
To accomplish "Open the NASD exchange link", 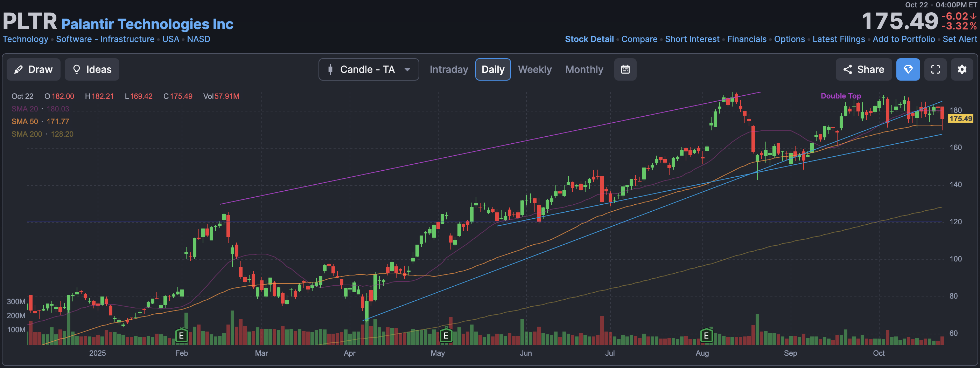I will pyautogui.click(x=198, y=39).
